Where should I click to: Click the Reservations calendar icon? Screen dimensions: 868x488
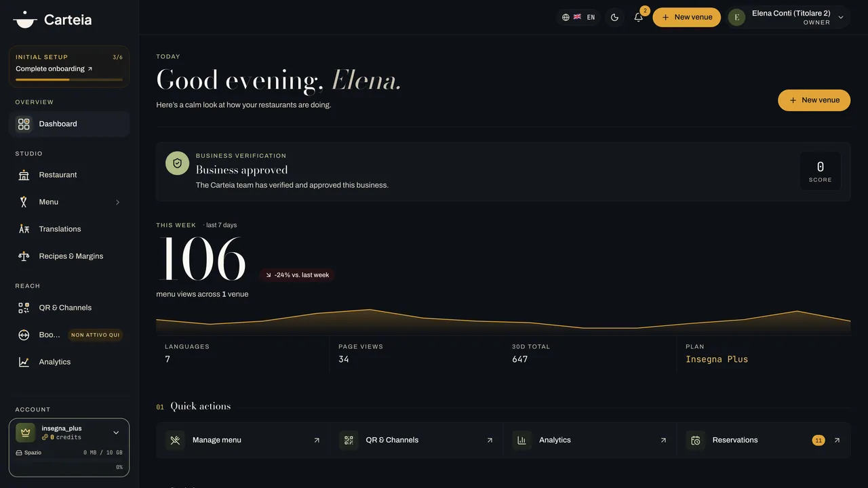[x=695, y=441]
